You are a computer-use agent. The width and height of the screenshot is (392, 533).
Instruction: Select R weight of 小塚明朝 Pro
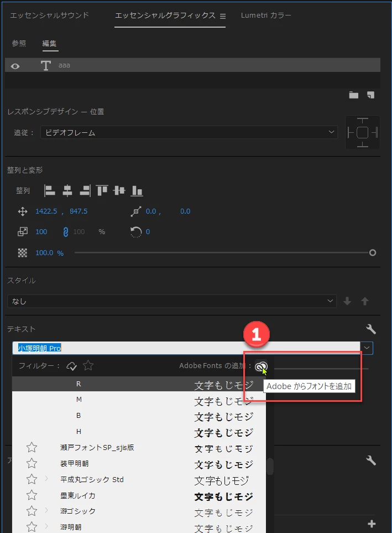point(139,384)
